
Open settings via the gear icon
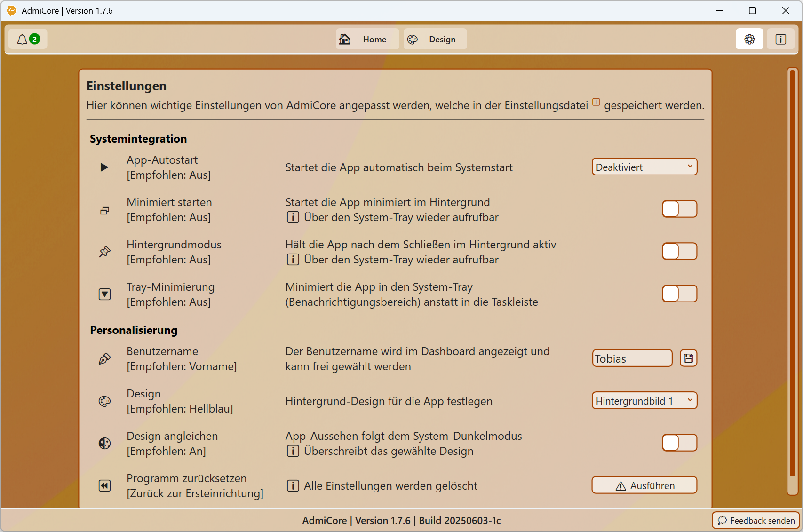pos(749,40)
